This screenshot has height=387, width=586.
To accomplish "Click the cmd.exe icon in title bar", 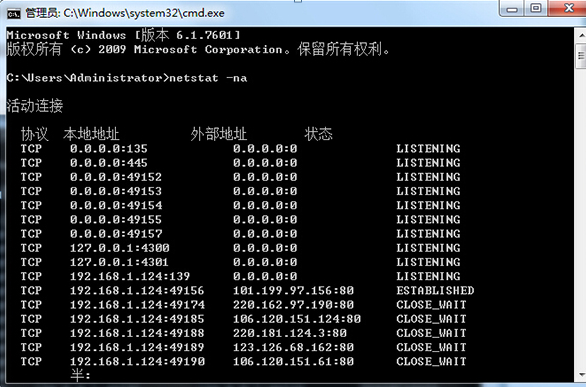I will pos(13,14).
